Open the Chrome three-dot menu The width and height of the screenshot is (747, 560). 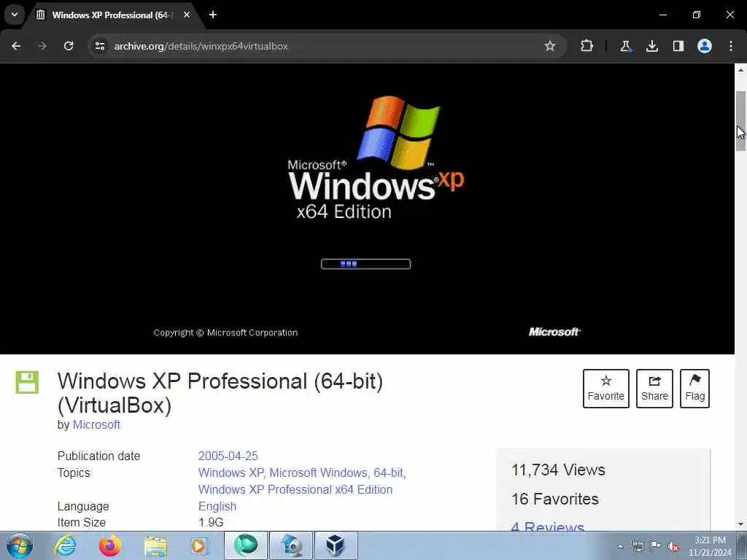[x=731, y=46]
